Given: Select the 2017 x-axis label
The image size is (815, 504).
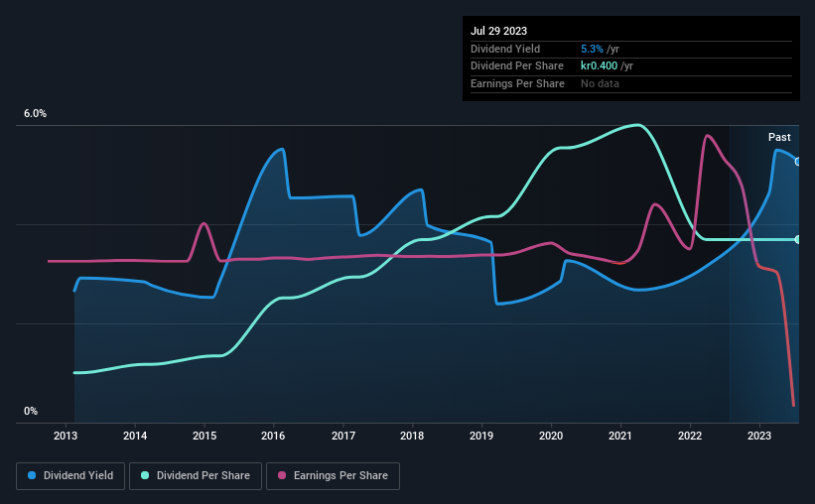Looking at the screenshot, I should click(x=343, y=436).
